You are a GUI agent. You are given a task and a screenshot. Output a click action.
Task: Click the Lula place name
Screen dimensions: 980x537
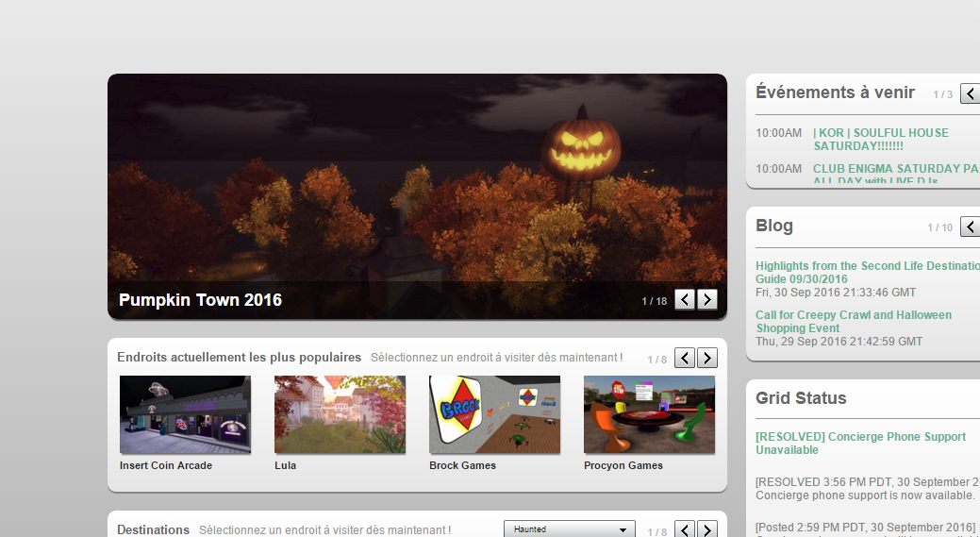tap(285, 465)
